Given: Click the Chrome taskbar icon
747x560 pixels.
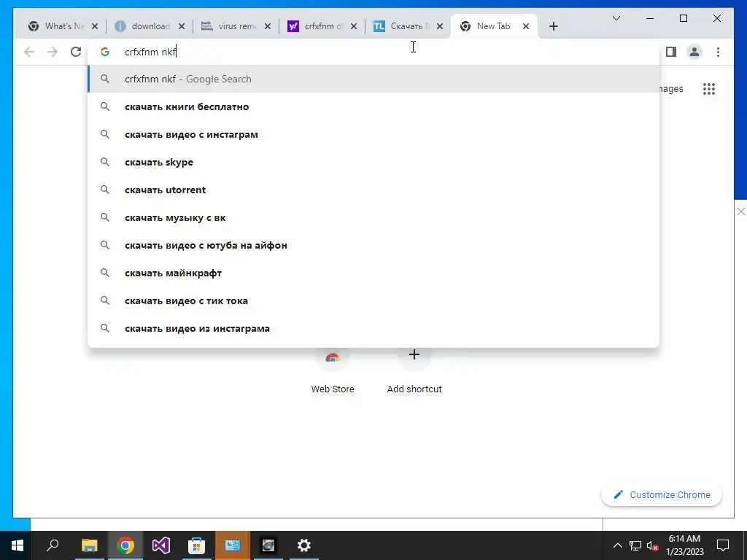Looking at the screenshot, I should click(125, 545).
